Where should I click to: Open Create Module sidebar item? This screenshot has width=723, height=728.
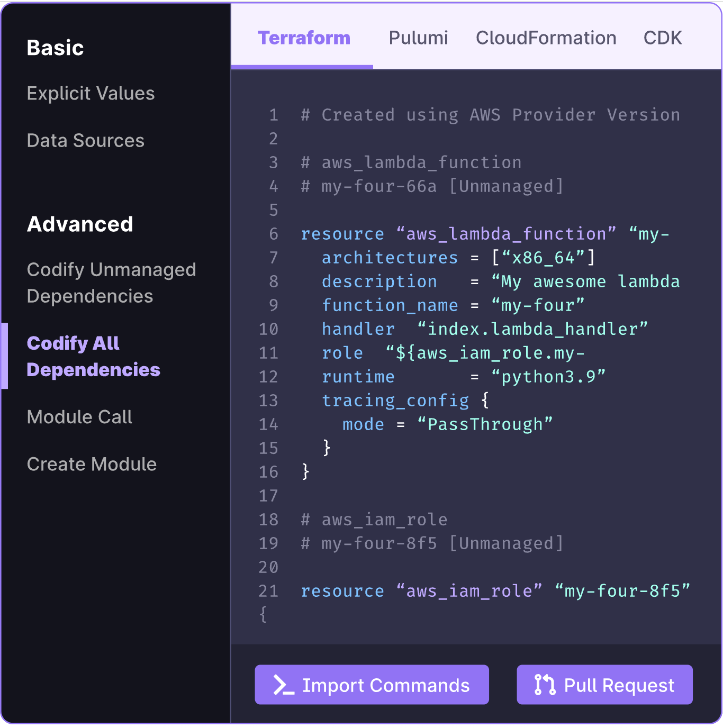tap(92, 464)
